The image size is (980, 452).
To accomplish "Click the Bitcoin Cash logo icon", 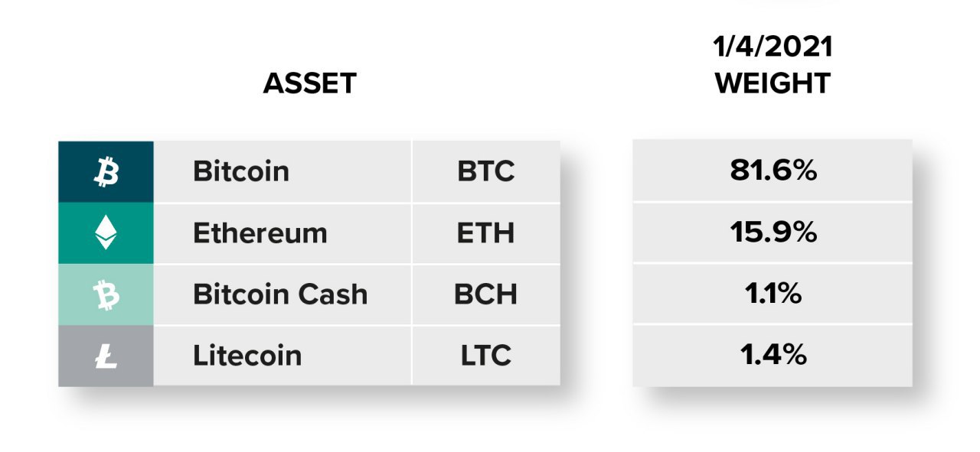I will point(106,294).
